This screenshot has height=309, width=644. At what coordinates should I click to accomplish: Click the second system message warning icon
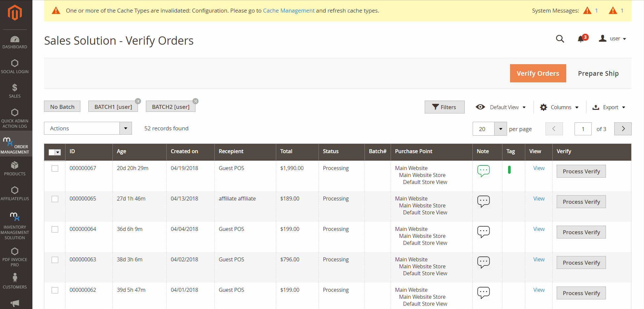[x=613, y=11]
